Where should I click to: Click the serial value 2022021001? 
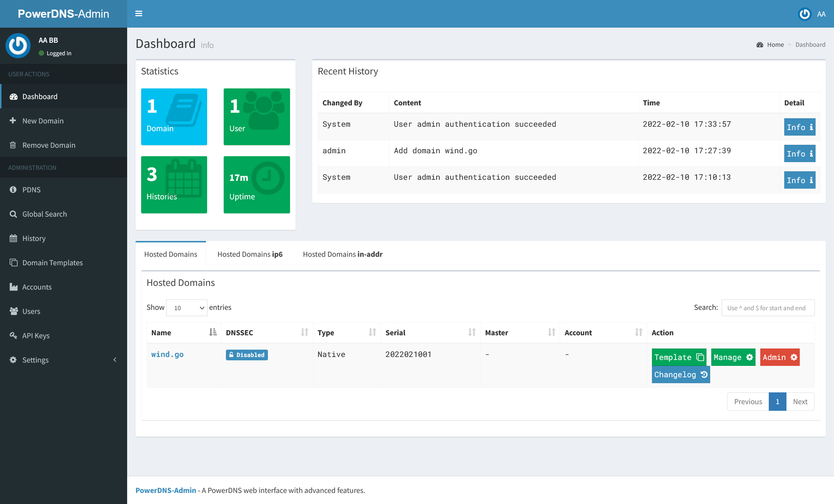point(408,354)
